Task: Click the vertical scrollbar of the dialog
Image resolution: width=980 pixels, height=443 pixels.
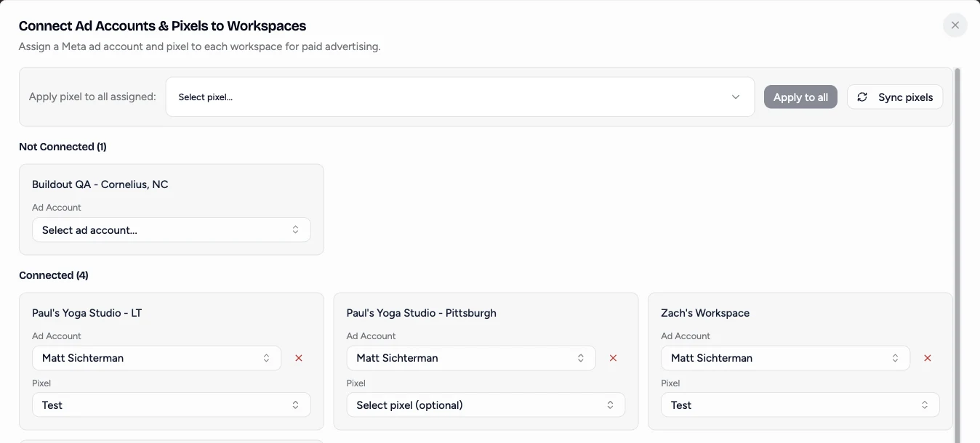Action: (957, 254)
